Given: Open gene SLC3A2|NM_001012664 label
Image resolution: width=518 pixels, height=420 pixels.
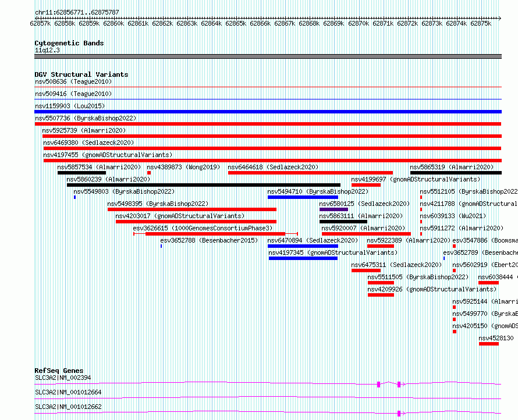Looking at the screenshot, I should tap(68, 392).
